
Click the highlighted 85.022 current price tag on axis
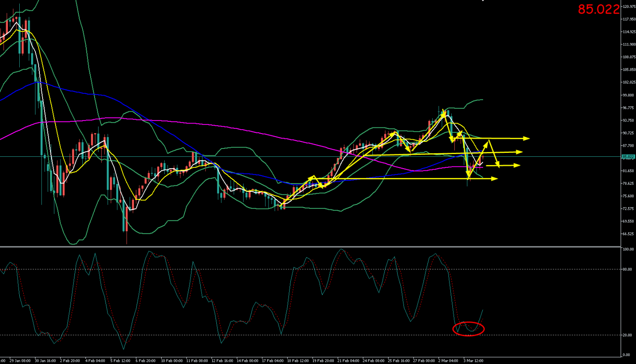pyautogui.click(x=628, y=157)
